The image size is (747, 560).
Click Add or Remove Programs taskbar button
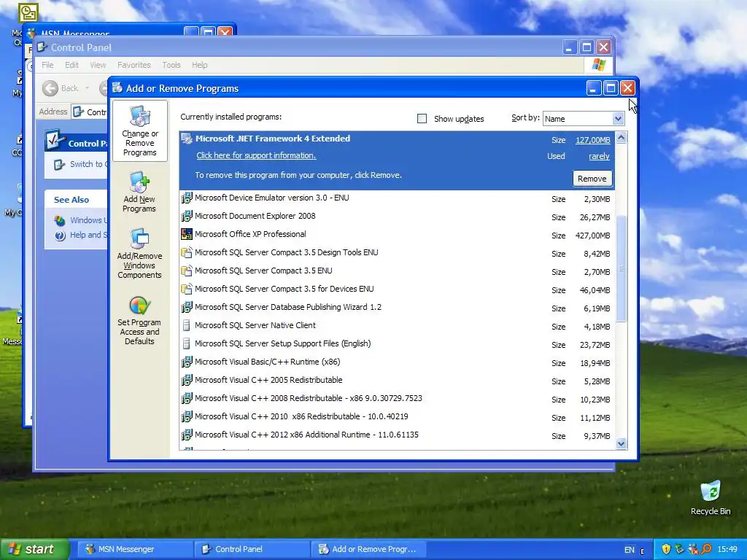368,549
